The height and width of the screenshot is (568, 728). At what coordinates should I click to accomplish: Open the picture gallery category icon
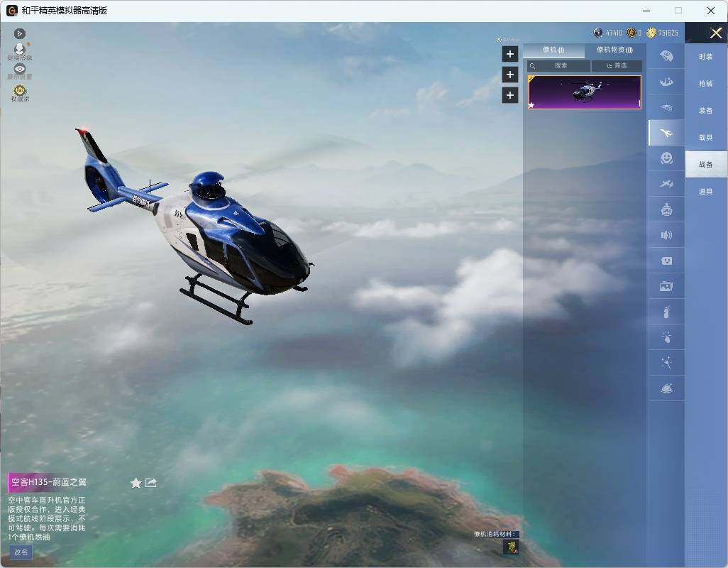pos(666,287)
